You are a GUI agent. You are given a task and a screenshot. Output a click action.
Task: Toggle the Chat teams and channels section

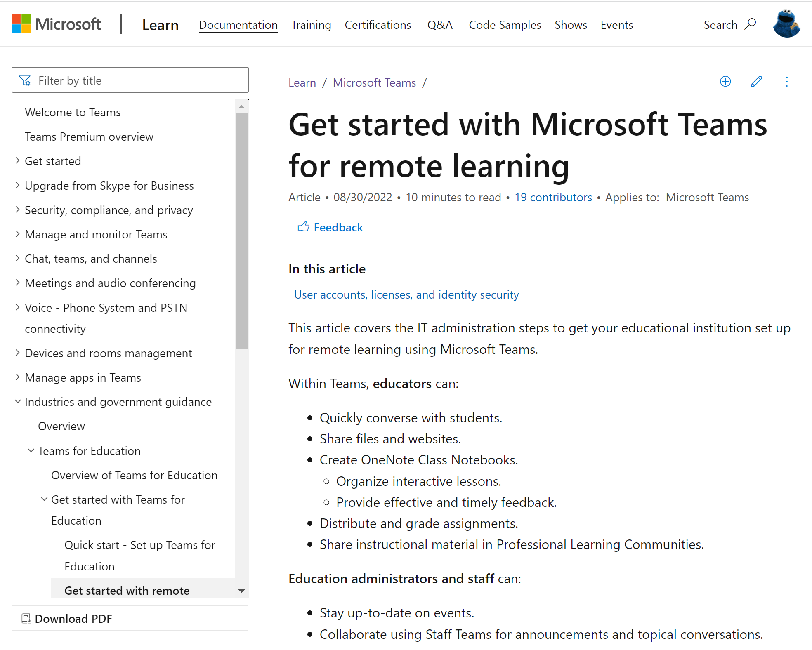coord(17,257)
